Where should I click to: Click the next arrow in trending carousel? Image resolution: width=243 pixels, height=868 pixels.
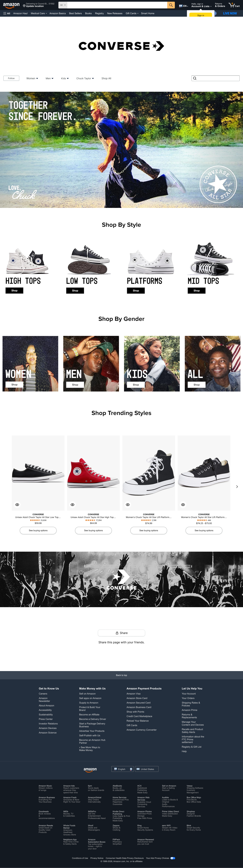point(237,487)
